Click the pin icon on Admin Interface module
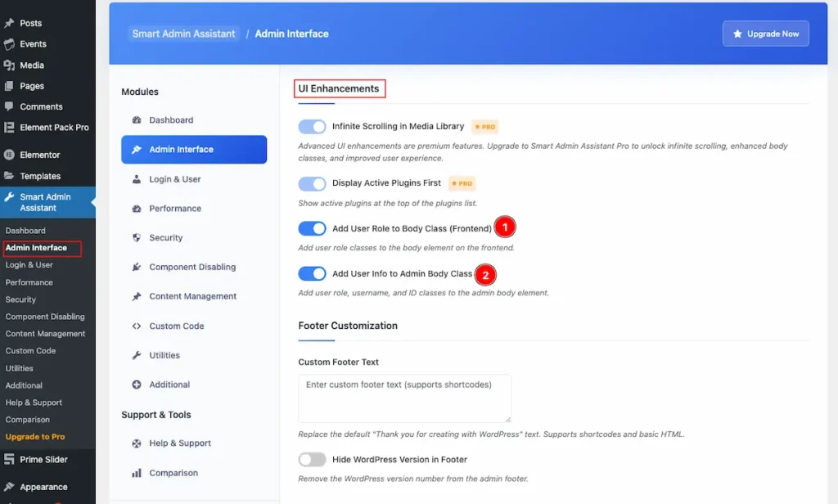Screen dimensions: 838x504 (137, 150)
